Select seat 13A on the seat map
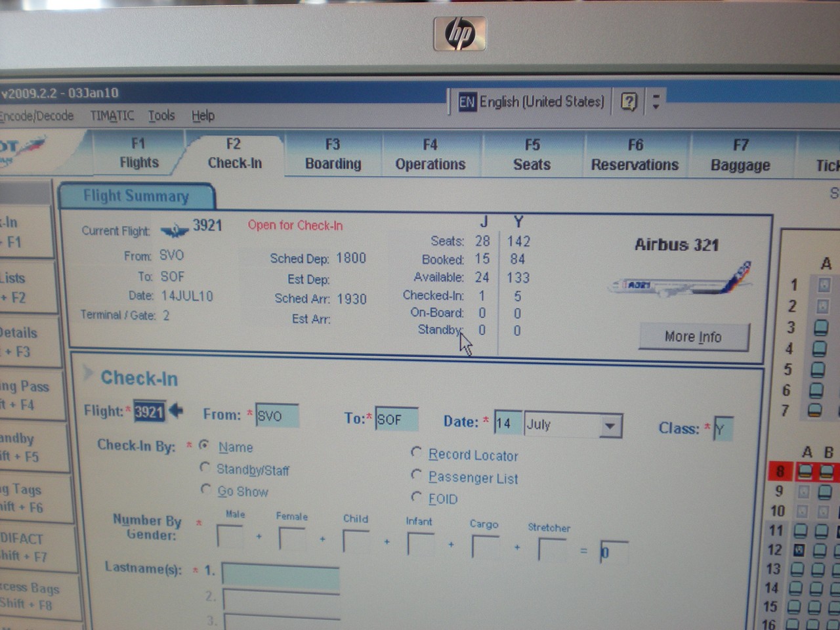Screen dimensions: 840x630 tap(797, 569)
